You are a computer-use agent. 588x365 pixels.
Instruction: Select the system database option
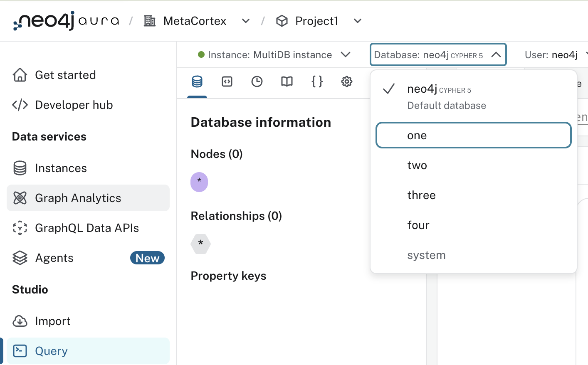click(x=474, y=255)
